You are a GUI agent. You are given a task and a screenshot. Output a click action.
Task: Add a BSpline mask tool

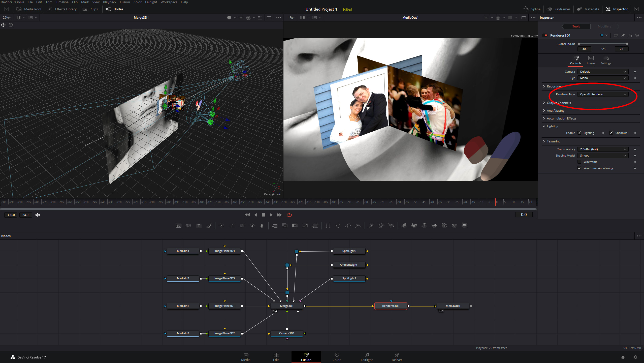358,226
